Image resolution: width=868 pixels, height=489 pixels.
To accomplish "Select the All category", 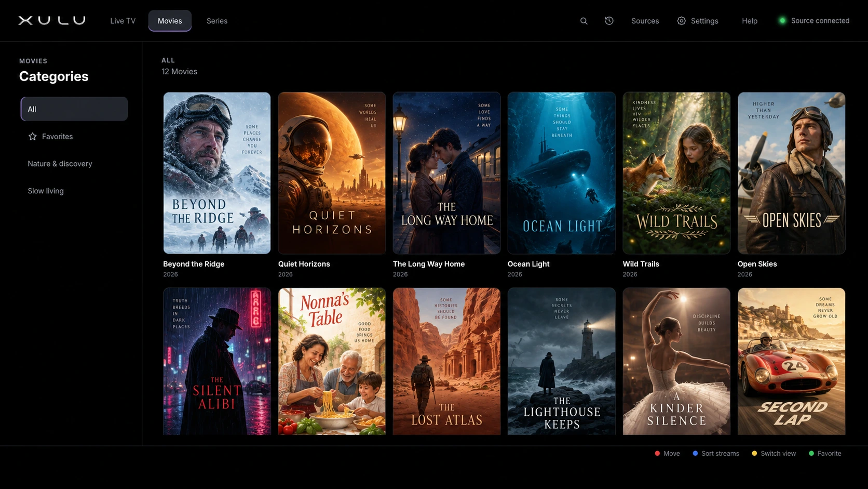I will [x=74, y=109].
